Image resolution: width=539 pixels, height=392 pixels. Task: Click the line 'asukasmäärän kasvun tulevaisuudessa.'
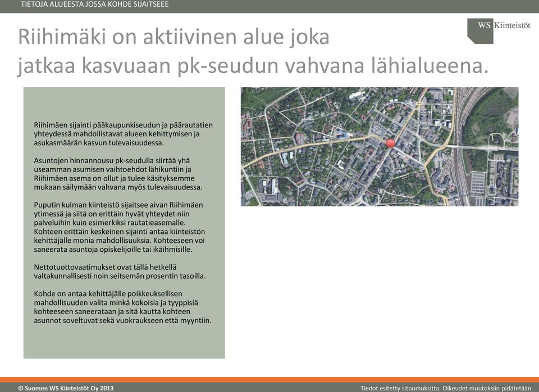99,143
